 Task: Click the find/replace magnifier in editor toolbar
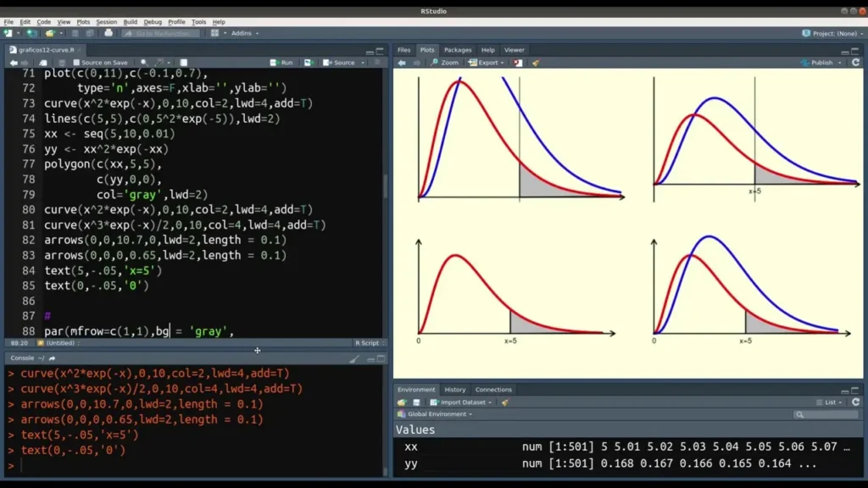click(x=143, y=63)
